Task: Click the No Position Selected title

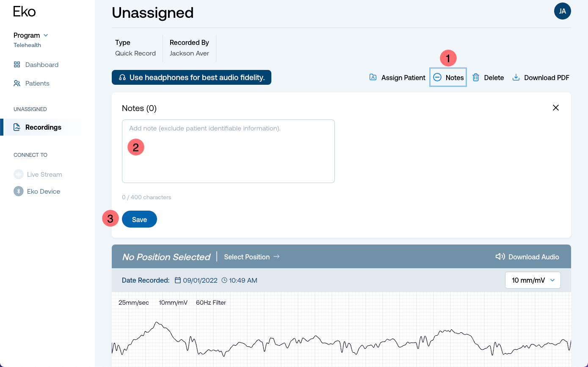Action: pyautogui.click(x=166, y=257)
